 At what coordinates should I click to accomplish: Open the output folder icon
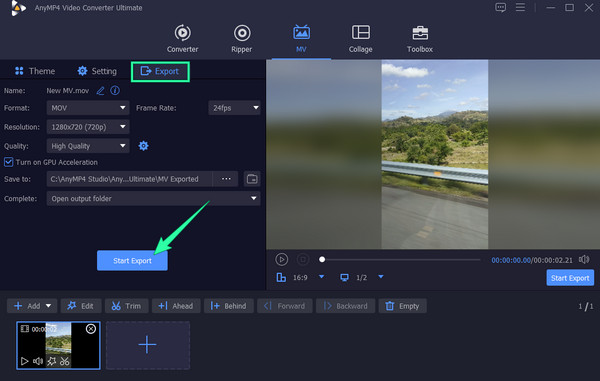252,179
